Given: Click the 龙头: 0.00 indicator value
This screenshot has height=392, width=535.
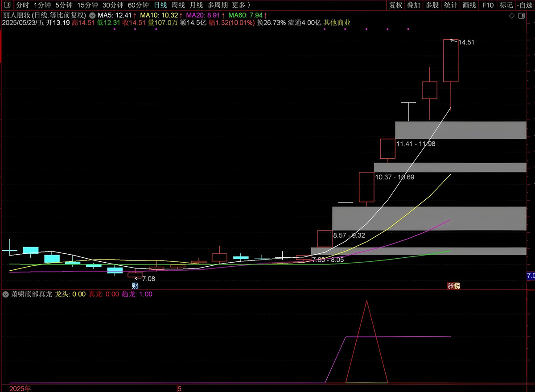Looking at the screenshot, I should click(70, 294).
